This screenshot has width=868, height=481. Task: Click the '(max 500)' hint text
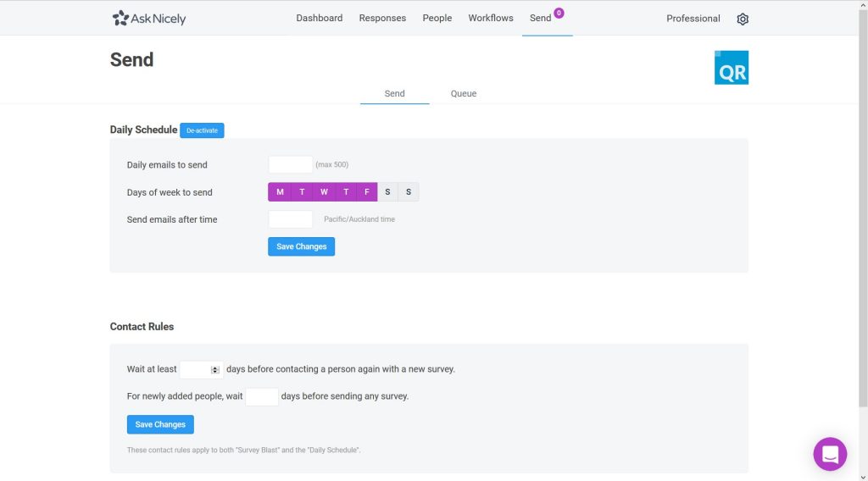point(331,165)
